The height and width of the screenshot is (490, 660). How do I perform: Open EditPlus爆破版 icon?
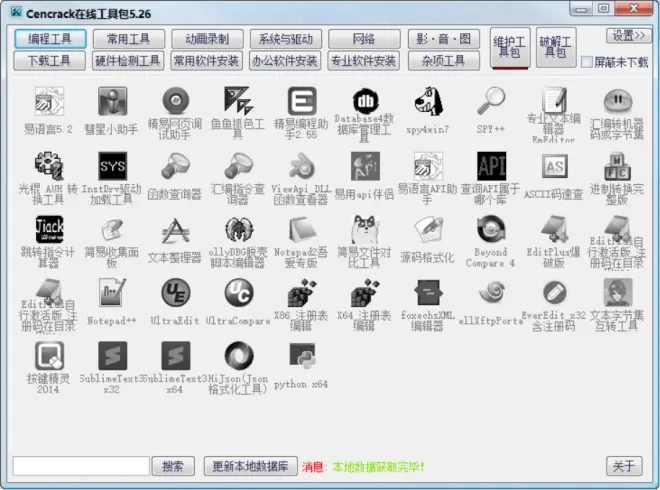tap(554, 229)
